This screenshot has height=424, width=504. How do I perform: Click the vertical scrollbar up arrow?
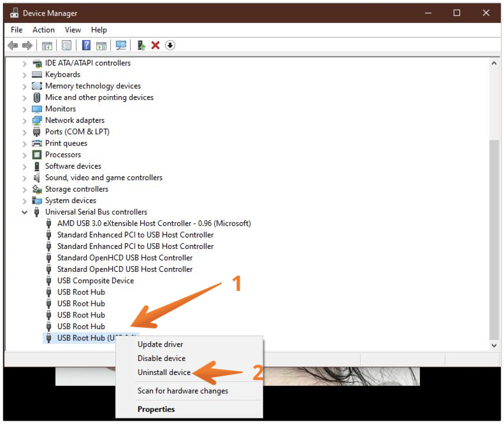494,63
